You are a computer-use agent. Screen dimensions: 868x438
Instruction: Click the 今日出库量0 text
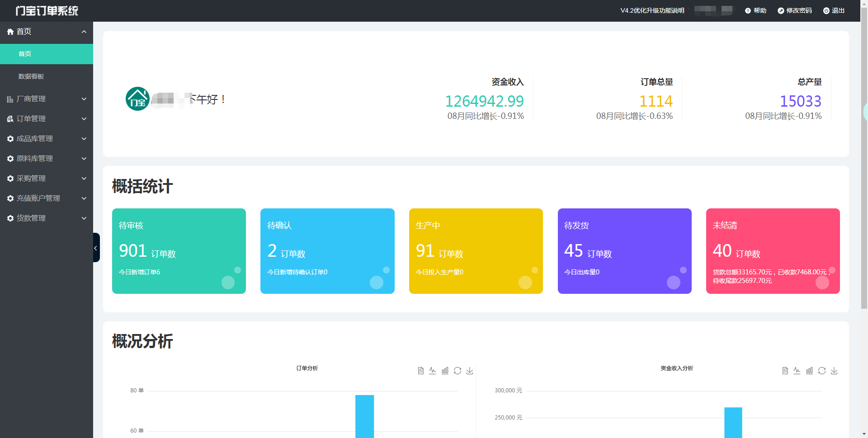[582, 272]
